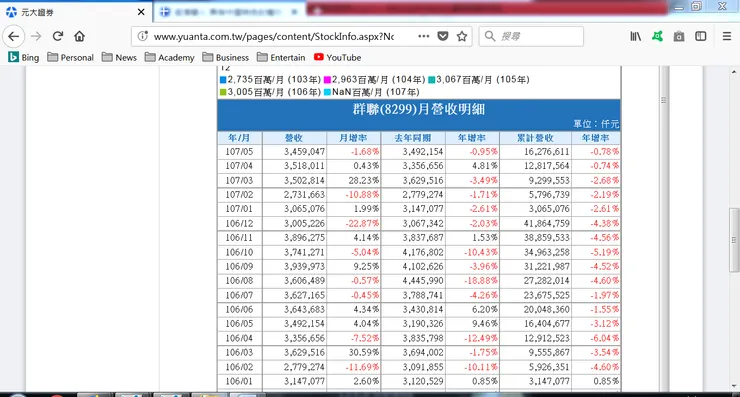Open the Library icon in toolbar

[636, 36]
